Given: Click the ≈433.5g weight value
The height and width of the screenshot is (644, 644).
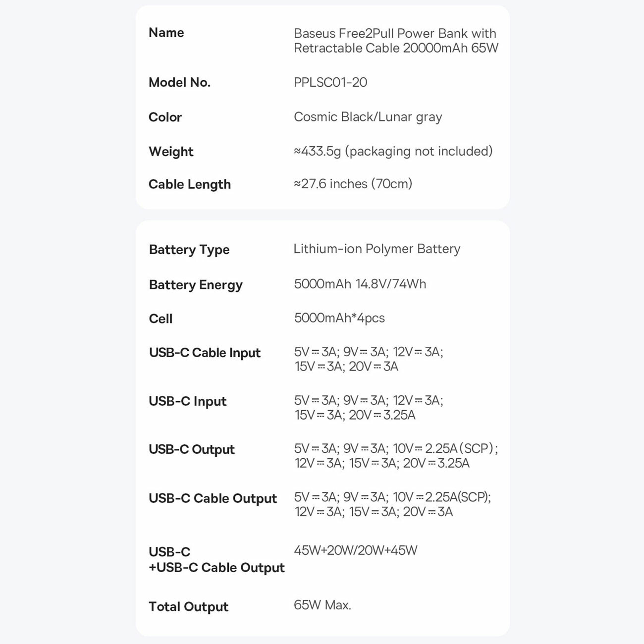Looking at the screenshot, I should (393, 151).
